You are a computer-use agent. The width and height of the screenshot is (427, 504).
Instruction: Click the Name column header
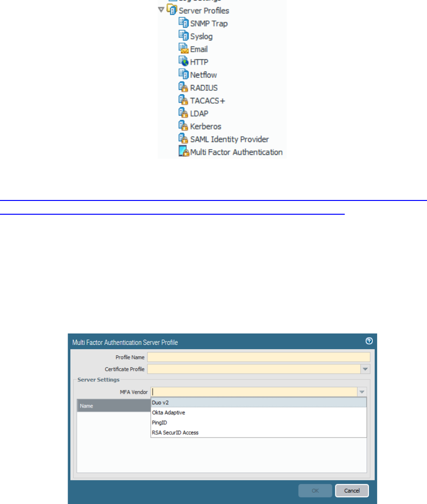(x=114, y=406)
